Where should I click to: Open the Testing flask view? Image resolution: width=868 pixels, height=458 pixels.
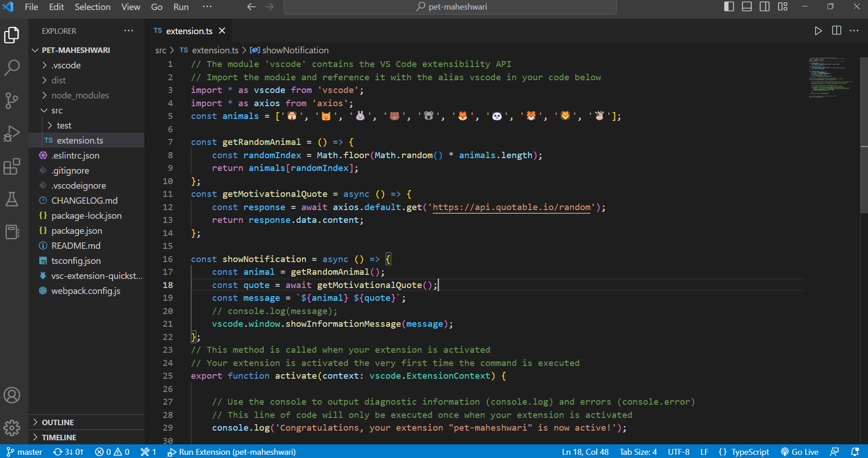[12, 199]
